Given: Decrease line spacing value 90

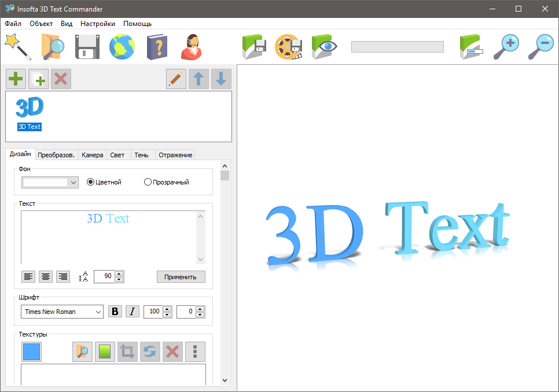Looking at the screenshot, I should pyautogui.click(x=119, y=279).
